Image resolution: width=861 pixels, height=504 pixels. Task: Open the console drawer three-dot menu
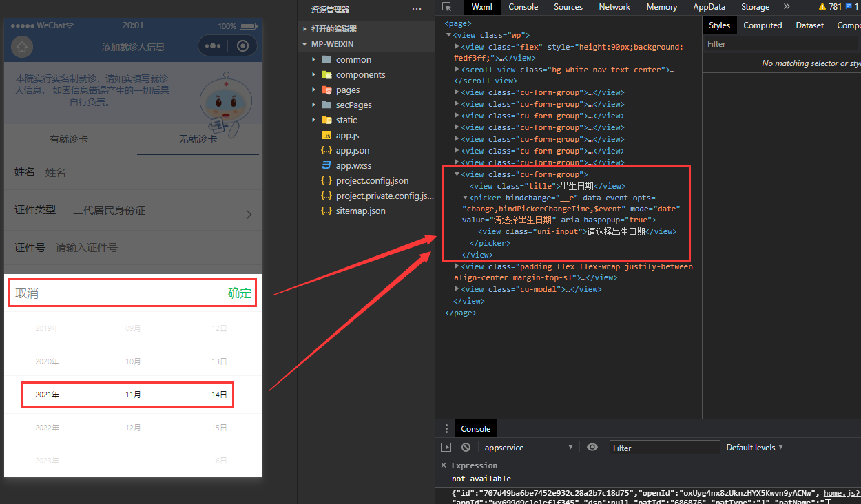pyautogui.click(x=446, y=428)
